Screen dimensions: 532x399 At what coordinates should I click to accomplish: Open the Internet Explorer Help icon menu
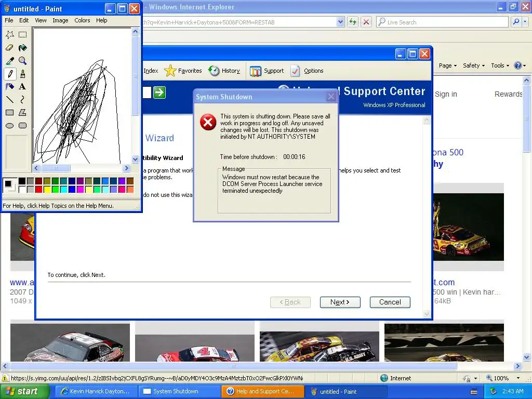pos(520,65)
